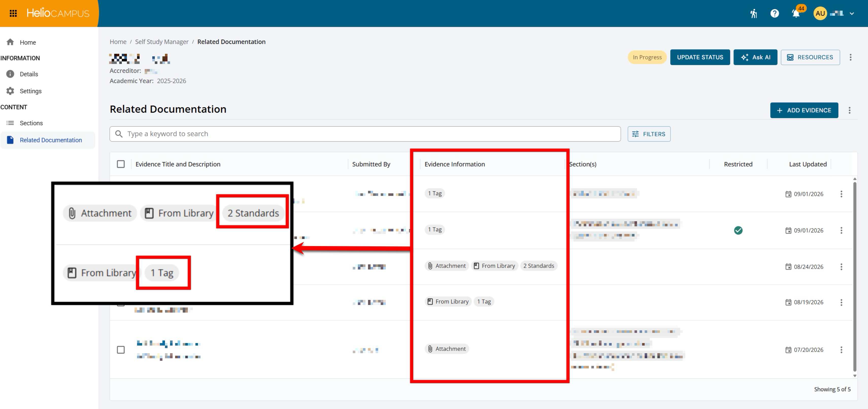Viewport: 868px width, 409px height.
Task: Click the 2 Standards chip in the table
Action: [539, 266]
